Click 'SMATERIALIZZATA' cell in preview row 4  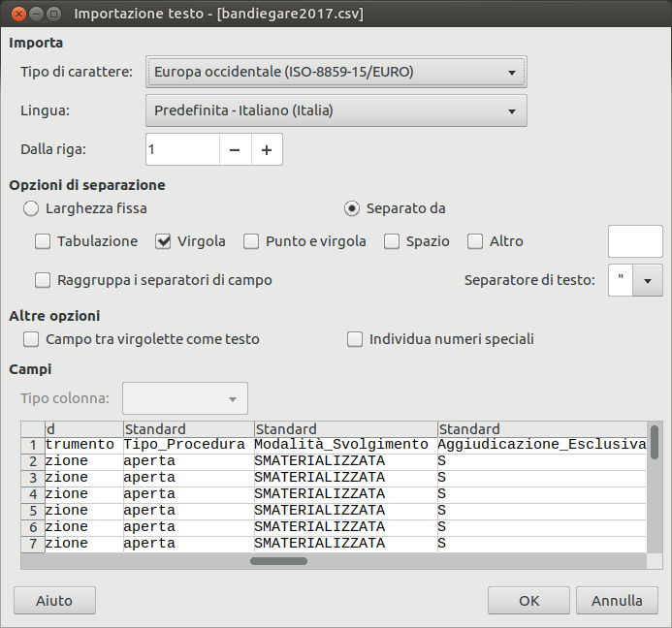click(x=346, y=494)
